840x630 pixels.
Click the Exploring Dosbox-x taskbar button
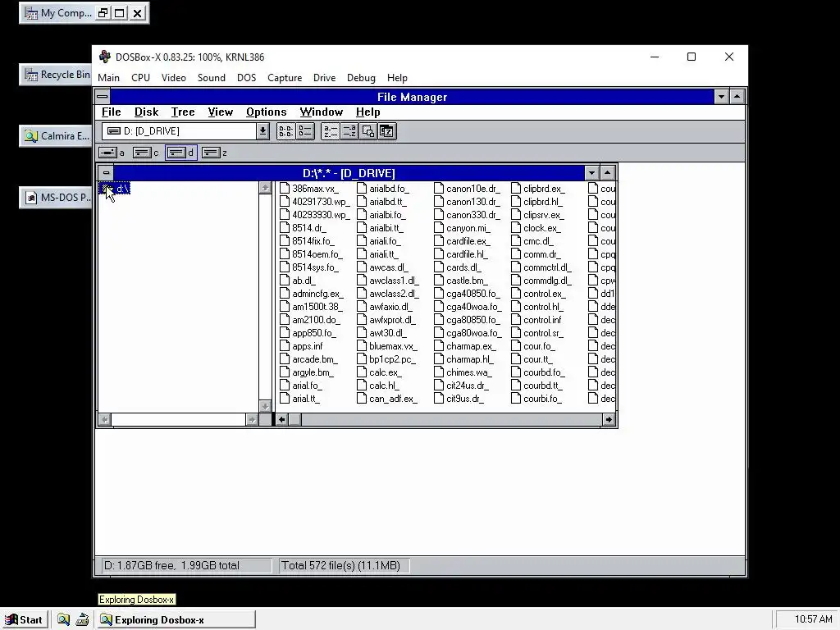[x=176, y=620]
